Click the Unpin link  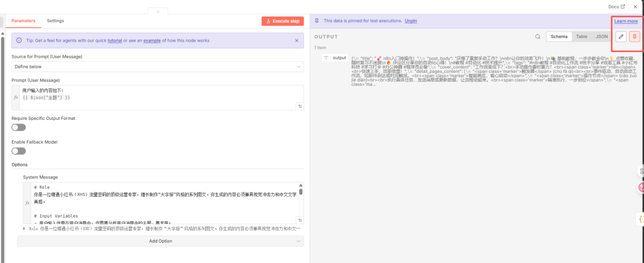pyautogui.click(x=411, y=21)
